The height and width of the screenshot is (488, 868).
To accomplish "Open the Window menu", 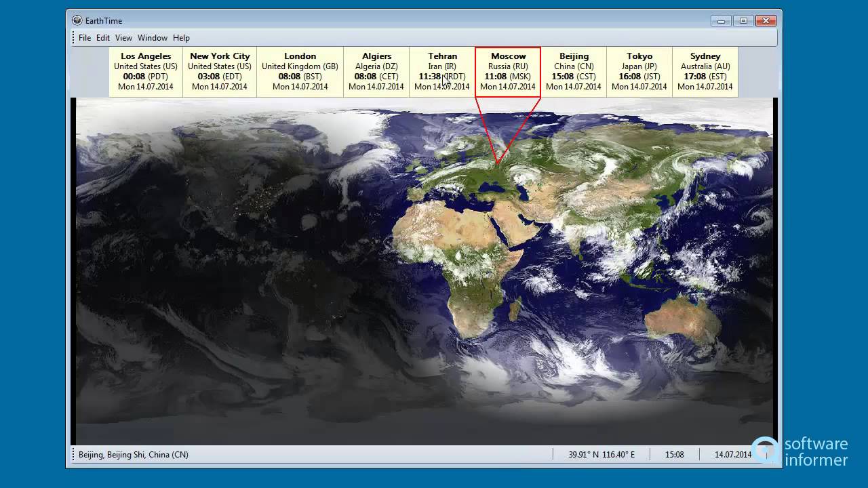I will pyautogui.click(x=153, y=38).
